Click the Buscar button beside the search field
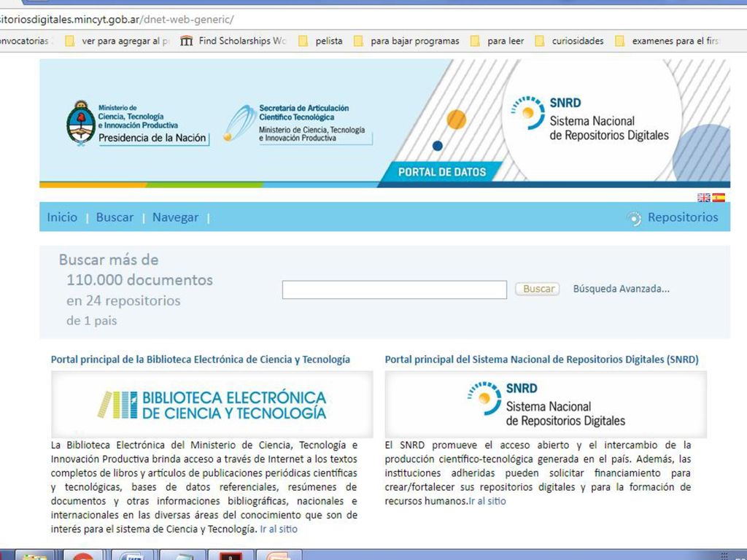The width and height of the screenshot is (747, 560). [538, 289]
